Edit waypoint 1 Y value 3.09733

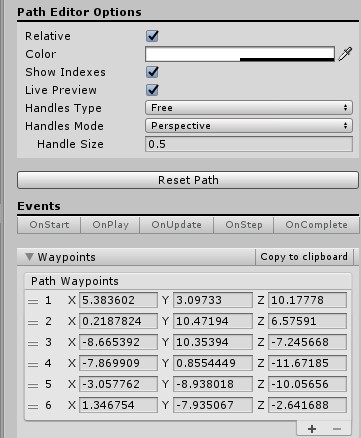pos(213,300)
